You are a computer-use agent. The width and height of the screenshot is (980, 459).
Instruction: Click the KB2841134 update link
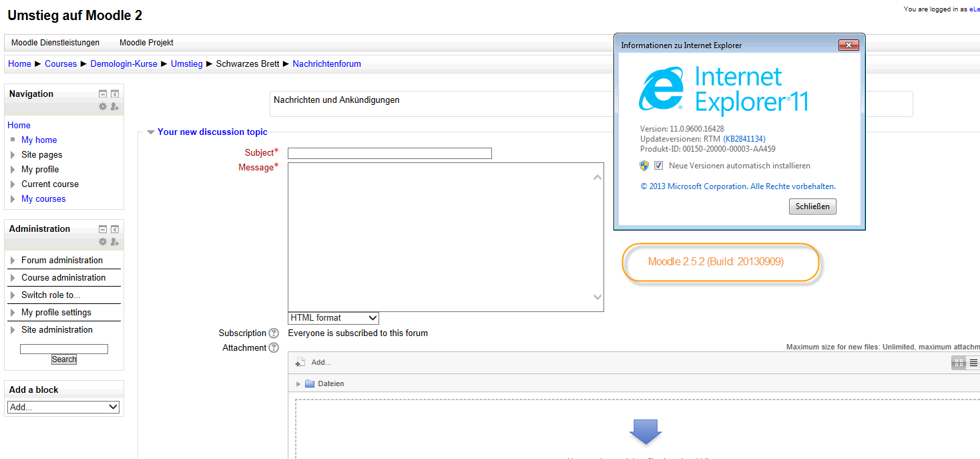pos(744,139)
